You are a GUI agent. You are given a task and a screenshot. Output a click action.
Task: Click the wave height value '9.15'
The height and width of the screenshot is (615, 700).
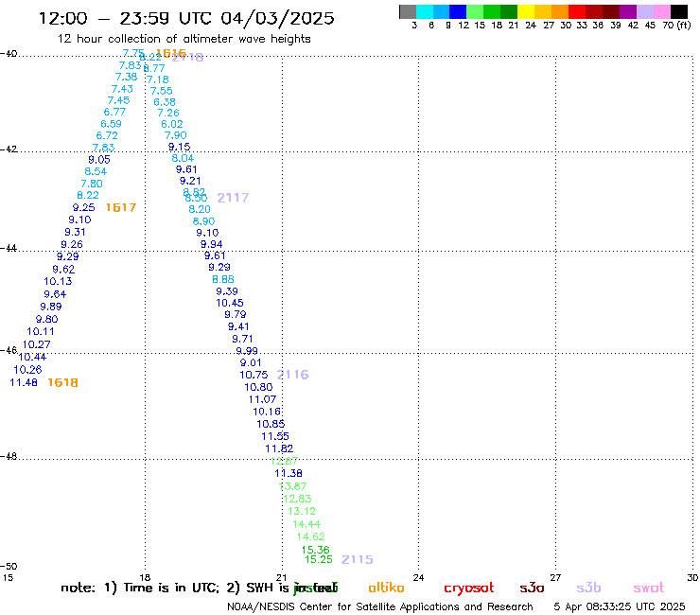pyautogui.click(x=179, y=147)
